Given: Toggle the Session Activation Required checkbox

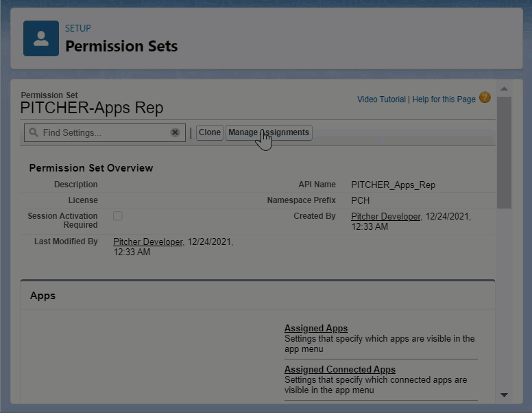Looking at the screenshot, I should (118, 216).
